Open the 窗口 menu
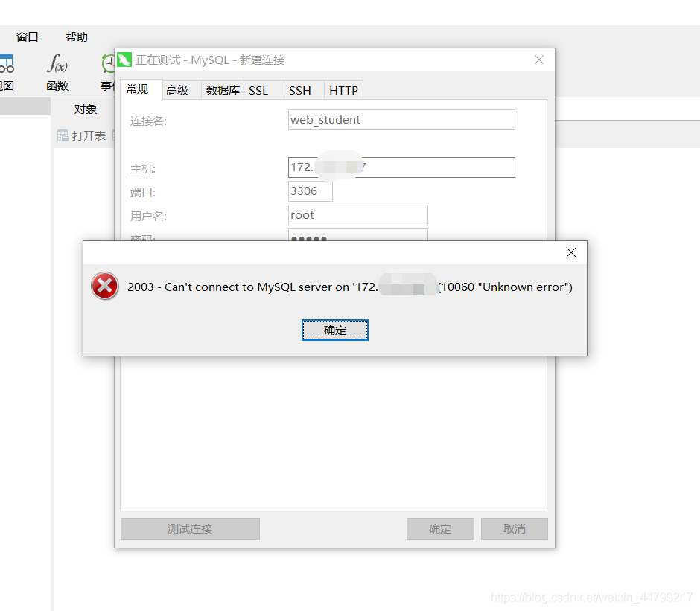Image resolution: width=700 pixels, height=611 pixels. click(28, 37)
